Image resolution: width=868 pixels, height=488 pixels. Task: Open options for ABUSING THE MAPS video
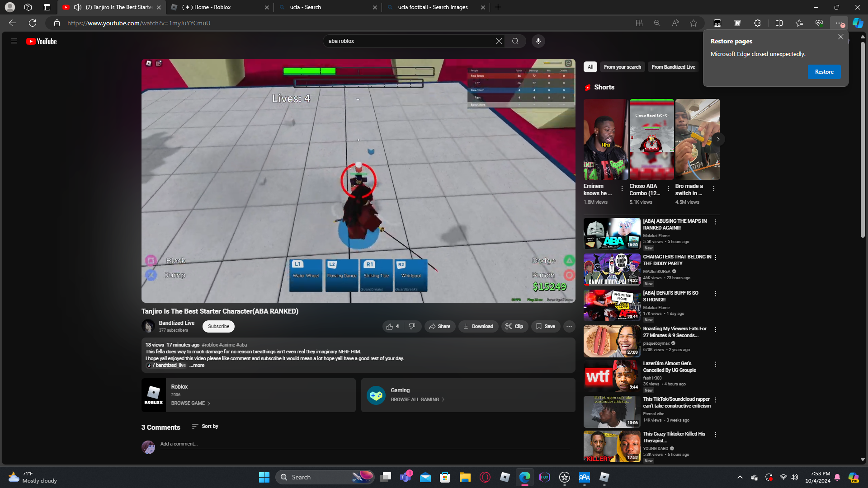(716, 222)
